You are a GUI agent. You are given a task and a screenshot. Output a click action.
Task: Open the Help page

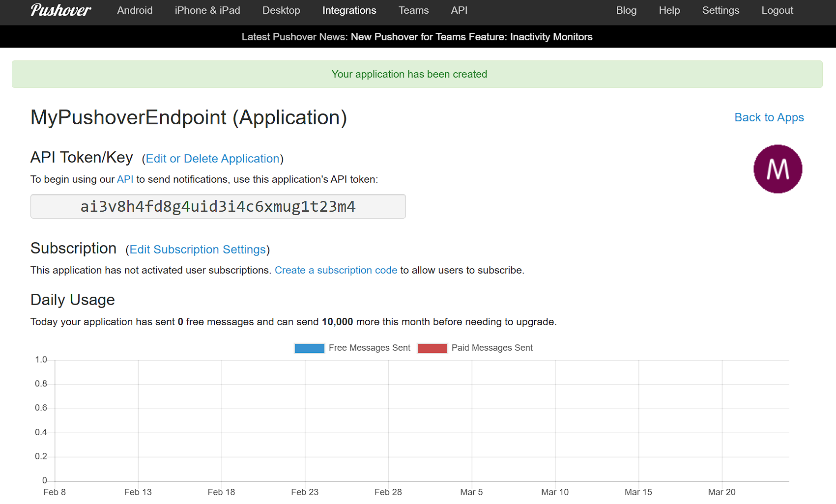click(x=669, y=10)
